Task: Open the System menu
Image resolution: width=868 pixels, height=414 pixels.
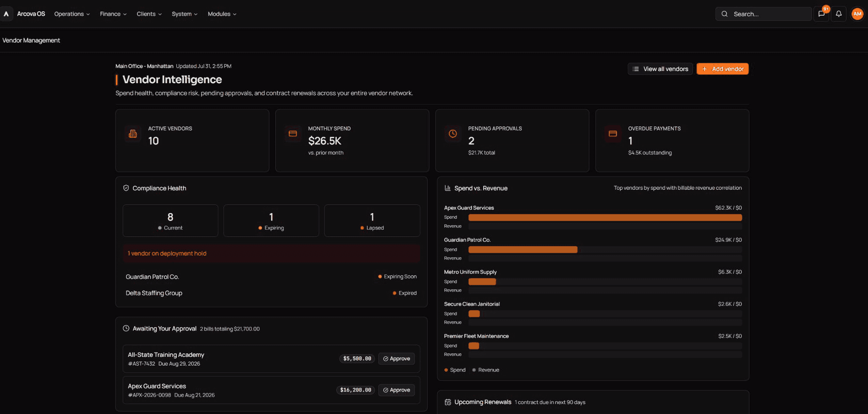Action: (184, 14)
